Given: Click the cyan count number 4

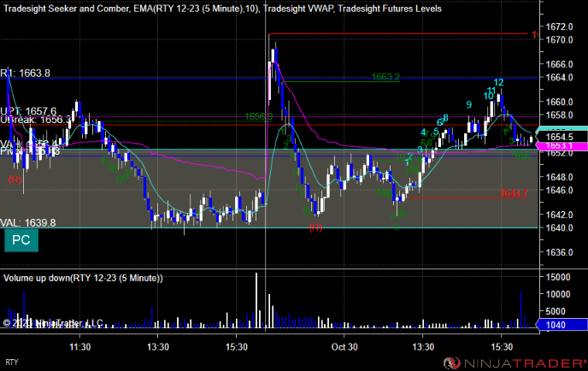Looking at the screenshot, I should coord(423,132).
